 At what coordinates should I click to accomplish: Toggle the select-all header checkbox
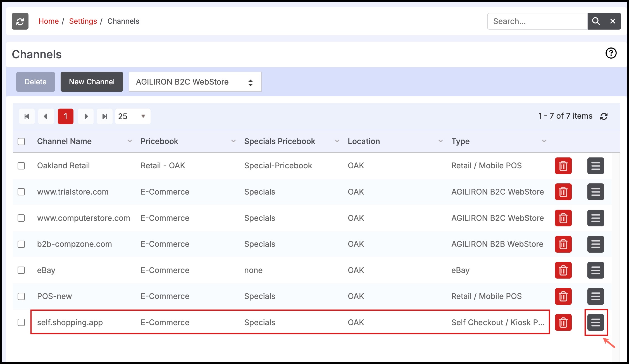[x=21, y=142]
